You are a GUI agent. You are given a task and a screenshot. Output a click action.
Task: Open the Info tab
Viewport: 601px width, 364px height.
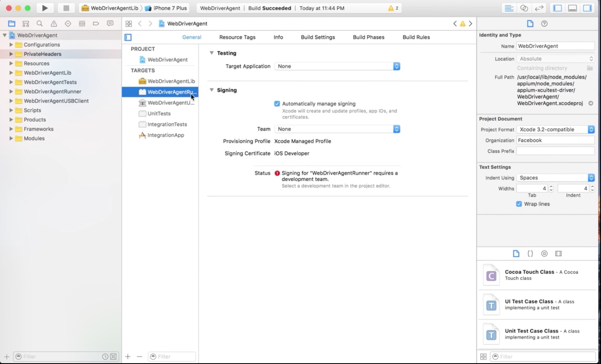[x=278, y=37]
